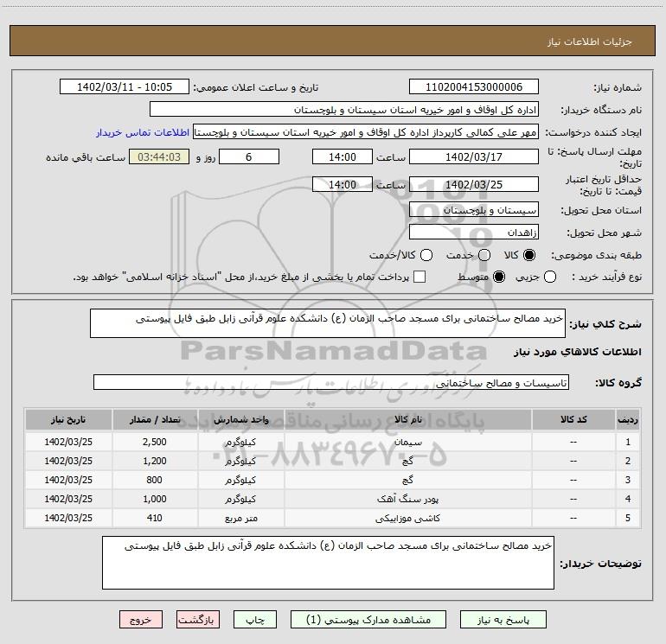This screenshot has height=644, width=666.
Task: Open مشاهده مدارک پیوستی (1) button
Action: coord(368,620)
